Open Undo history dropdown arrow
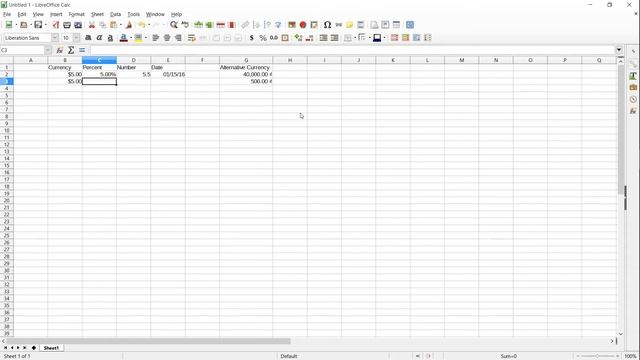 tap(149, 25)
